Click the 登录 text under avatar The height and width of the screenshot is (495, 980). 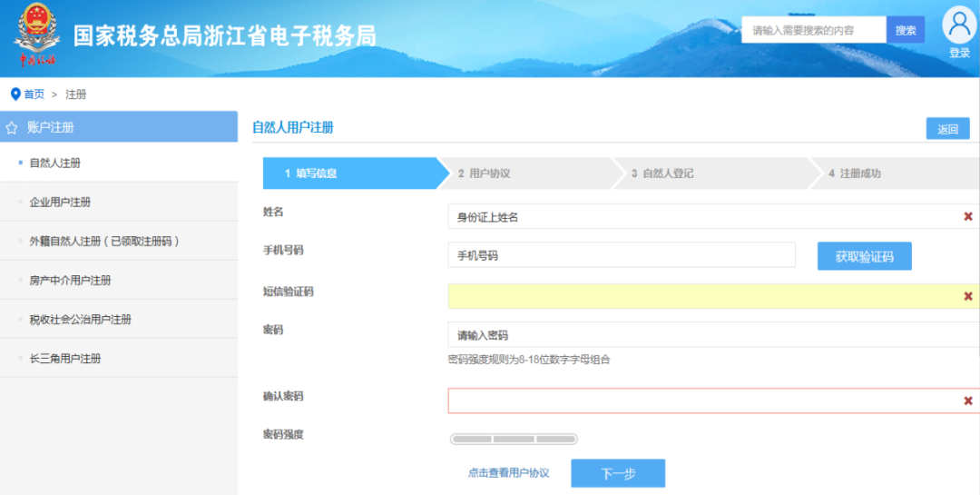[959, 54]
